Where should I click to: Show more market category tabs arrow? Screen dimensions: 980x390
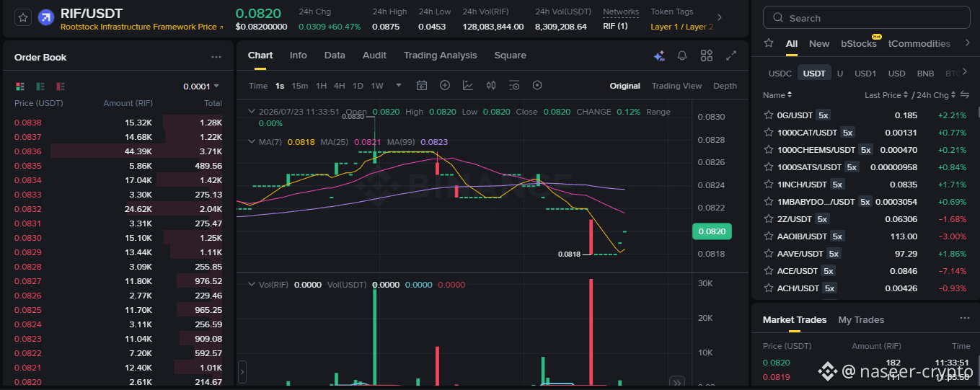pos(968,43)
